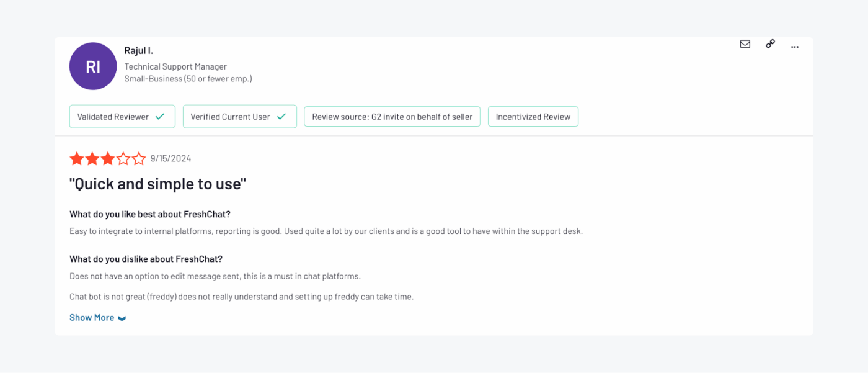Click the G2 invite review source badge
This screenshot has height=373, width=868.
tap(392, 117)
